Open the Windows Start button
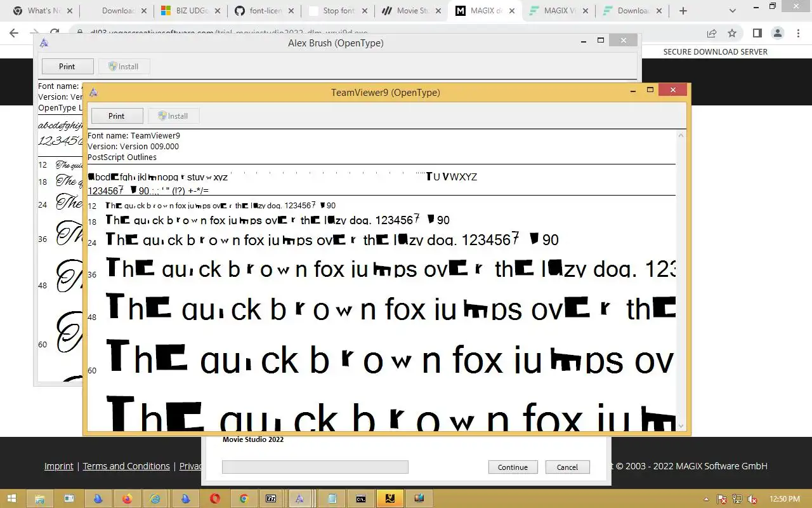Screen dimensions: 812x508 tap(12, 498)
